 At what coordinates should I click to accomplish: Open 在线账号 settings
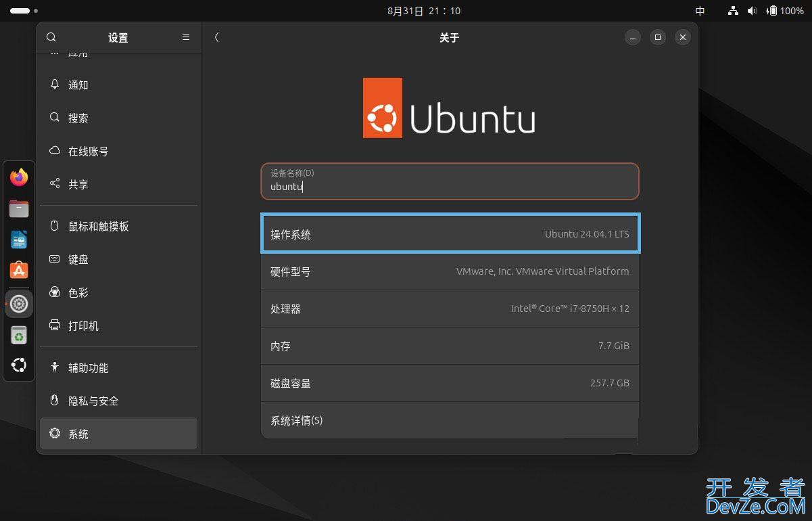[x=118, y=151]
